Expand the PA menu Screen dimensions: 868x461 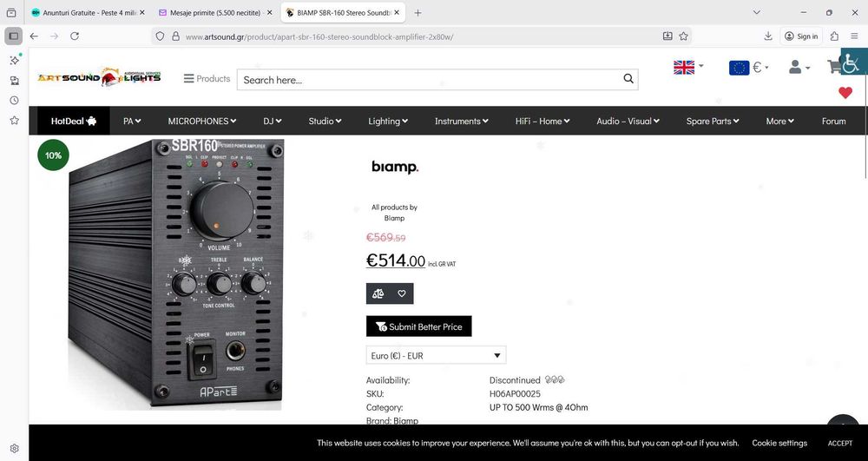(x=132, y=121)
